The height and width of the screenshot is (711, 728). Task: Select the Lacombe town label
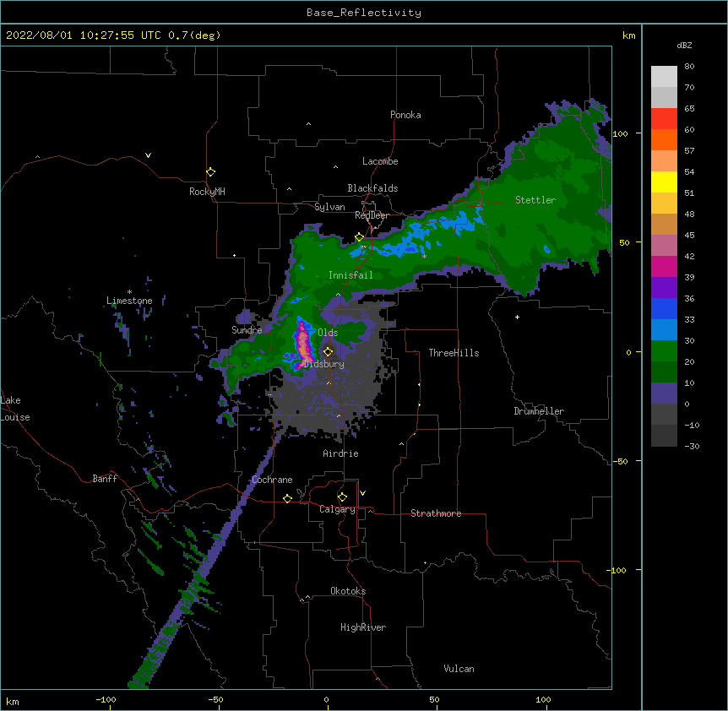(380, 161)
